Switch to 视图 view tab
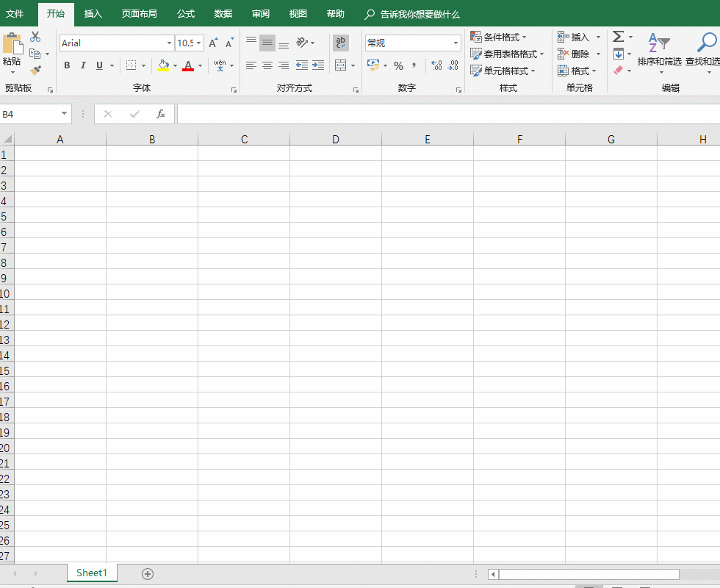 tap(298, 14)
